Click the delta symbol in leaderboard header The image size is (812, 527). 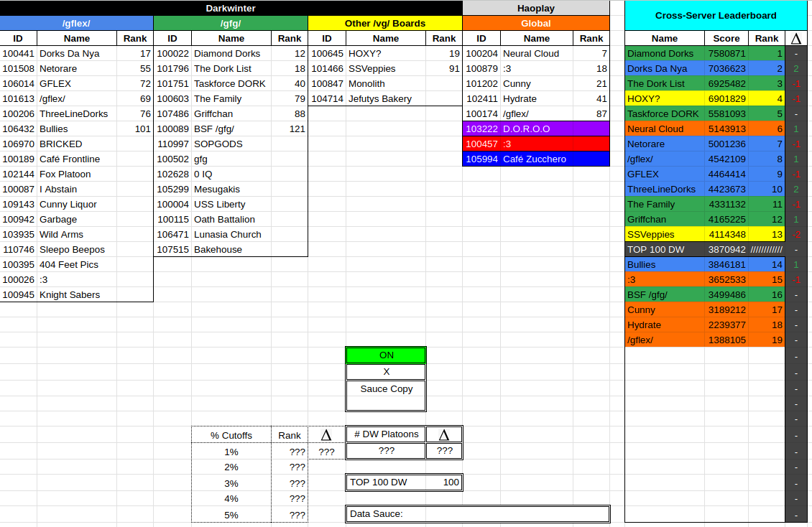(796, 39)
